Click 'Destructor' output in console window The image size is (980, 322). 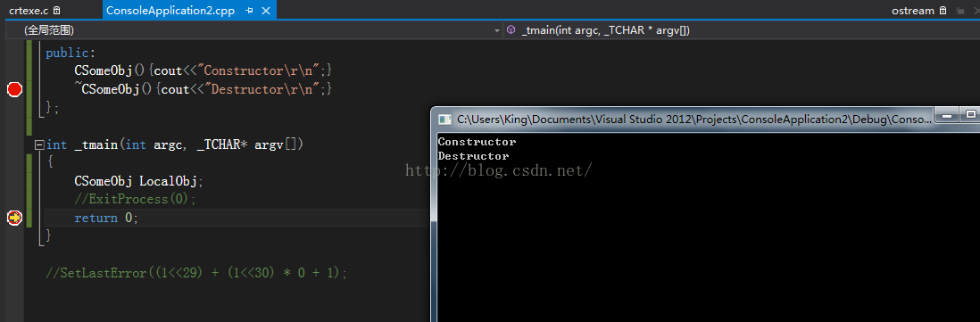point(473,156)
